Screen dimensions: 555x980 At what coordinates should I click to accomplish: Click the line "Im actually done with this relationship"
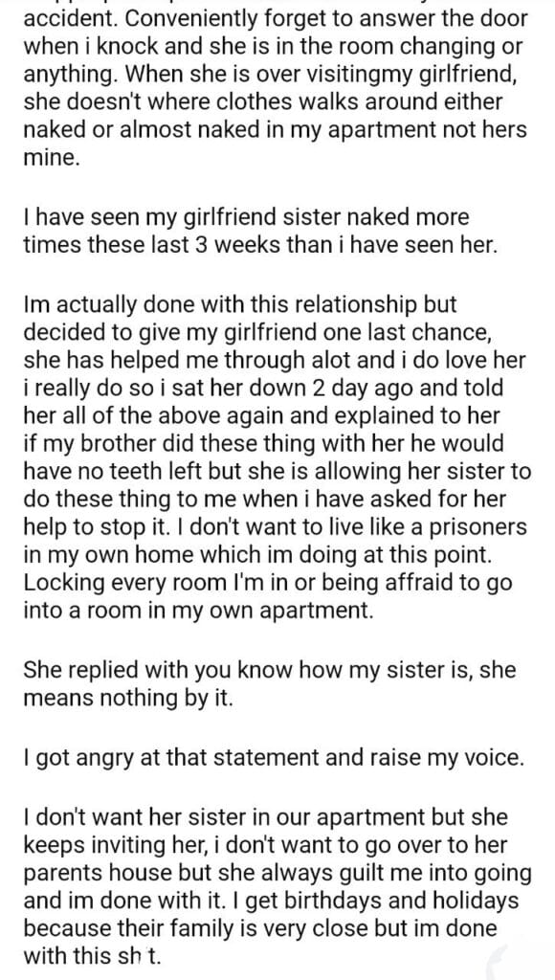tap(240, 305)
